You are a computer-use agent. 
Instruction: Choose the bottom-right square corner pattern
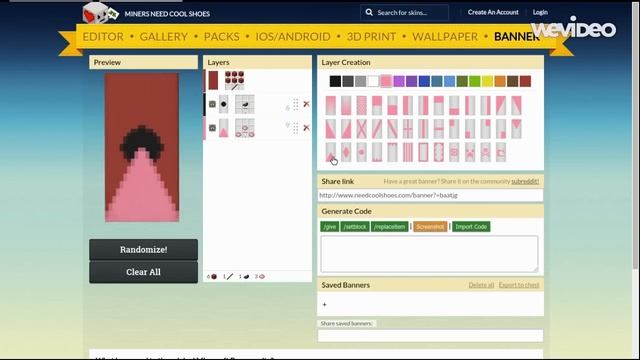pos(501,129)
